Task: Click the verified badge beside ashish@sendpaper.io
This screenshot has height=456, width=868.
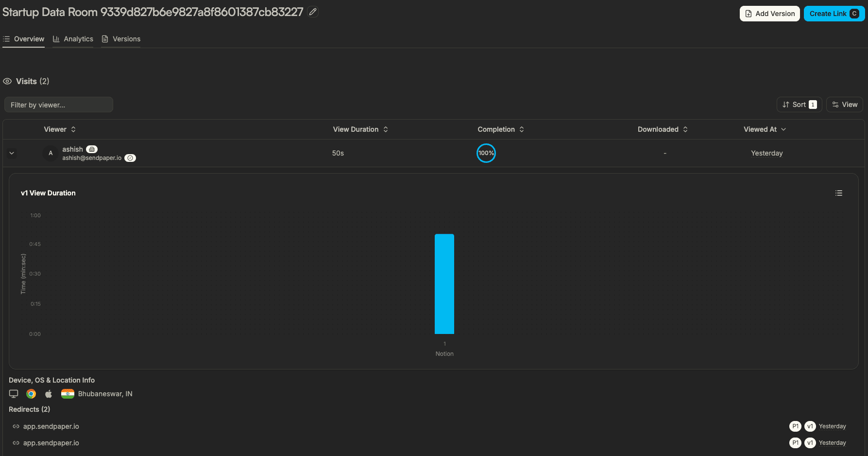Action: tap(130, 158)
